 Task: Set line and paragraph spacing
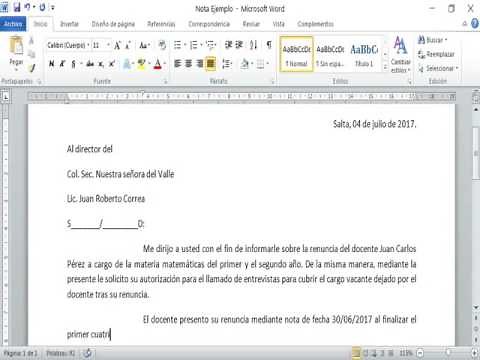point(227,63)
